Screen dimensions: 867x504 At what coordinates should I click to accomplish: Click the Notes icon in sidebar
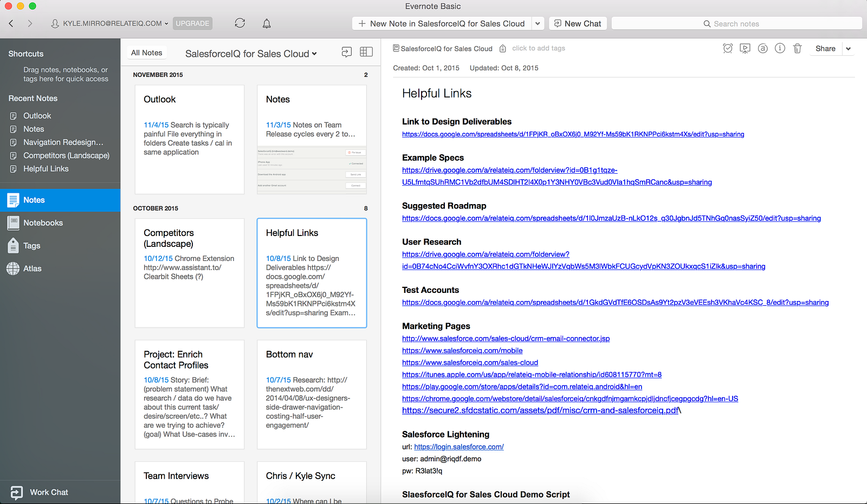pos(13,200)
